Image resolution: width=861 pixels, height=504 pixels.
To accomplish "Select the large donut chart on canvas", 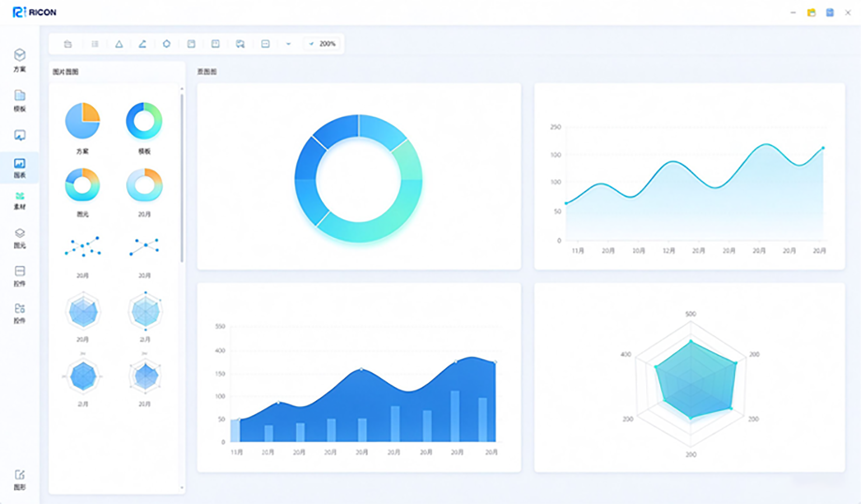I will pyautogui.click(x=359, y=178).
